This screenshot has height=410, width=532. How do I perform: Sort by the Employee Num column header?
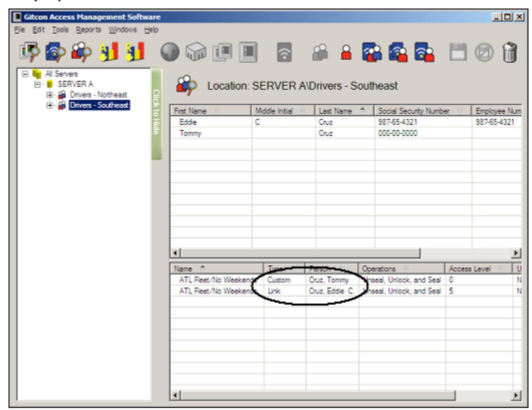(x=496, y=111)
